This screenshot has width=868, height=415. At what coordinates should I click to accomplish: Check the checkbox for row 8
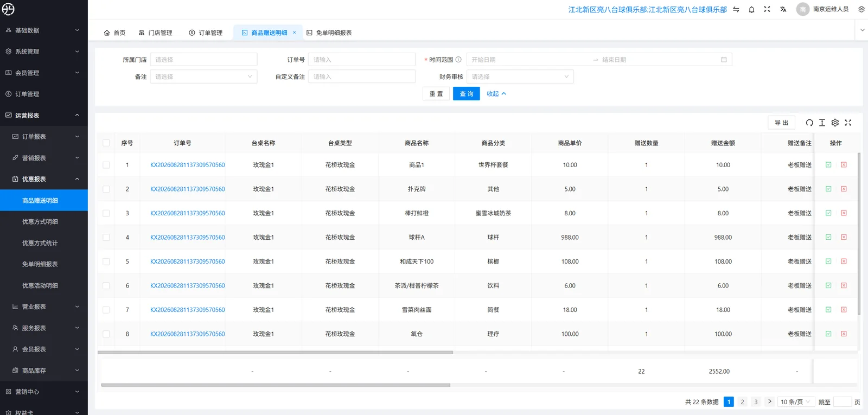pos(106,334)
